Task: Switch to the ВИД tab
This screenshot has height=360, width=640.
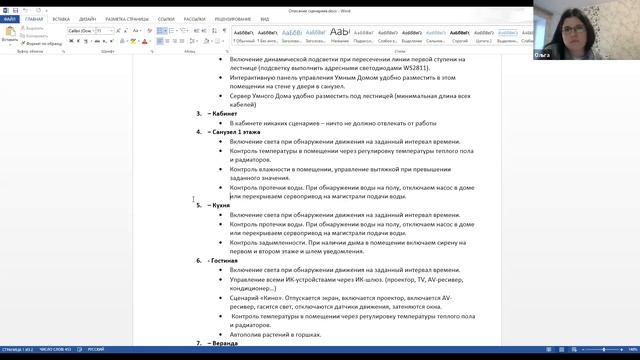Action: [264, 19]
